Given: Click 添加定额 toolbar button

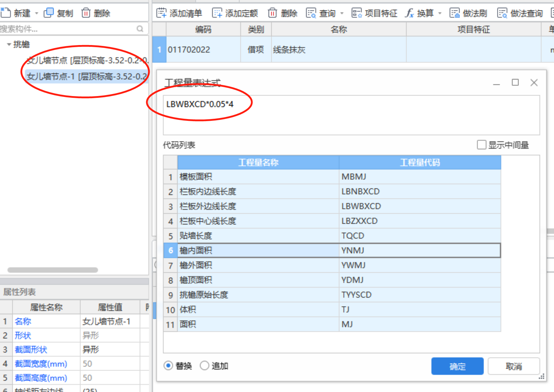Looking at the screenshot, I should pyautogui.click(x=235, y=13).
